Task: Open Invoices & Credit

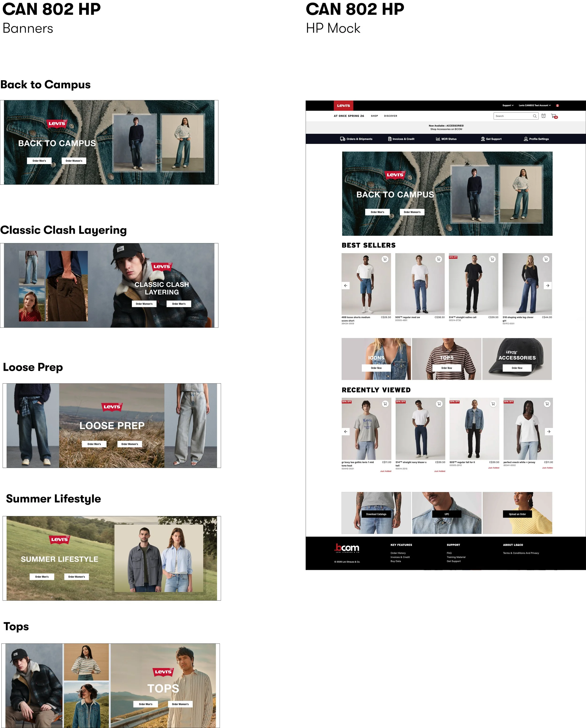Action: pyautogui.click(x=401, y=139)
